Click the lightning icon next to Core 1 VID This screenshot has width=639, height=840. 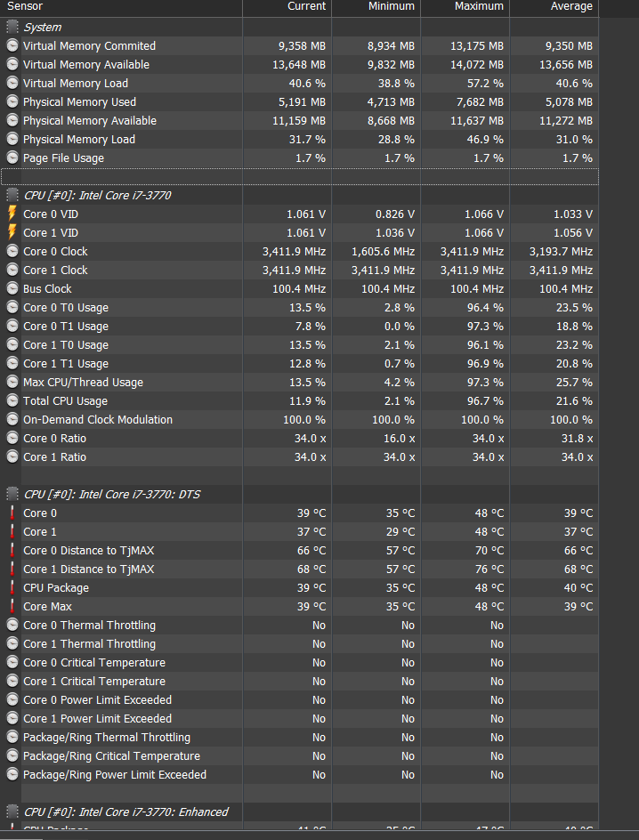click(x=12, y=232)
